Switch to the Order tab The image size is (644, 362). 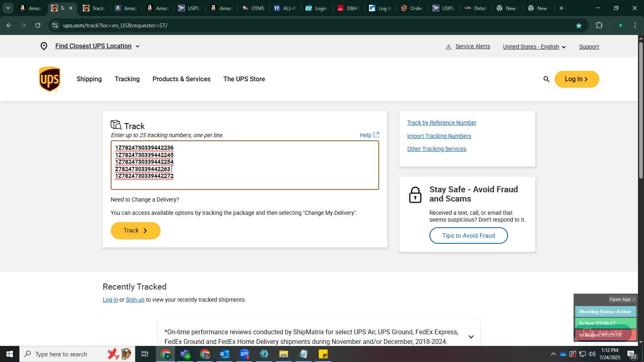[x=412, y=8]
